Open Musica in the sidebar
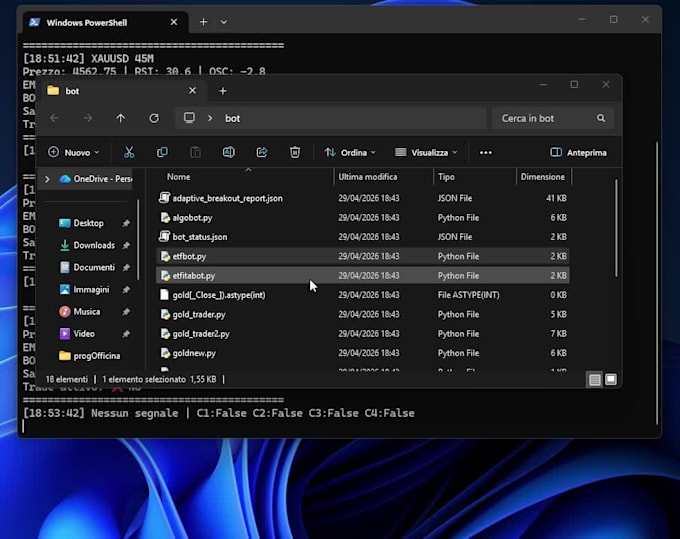Screen dimensions: 680x539 (87, 311)
